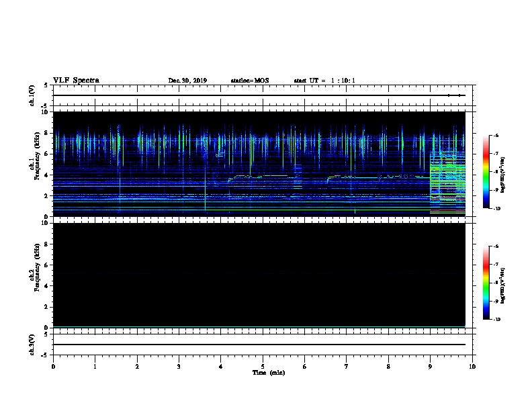This screenshot has height=411, width=532.
Task: Click the ch.2 color bar "-10" label
Action: click(x=496, y=320)
